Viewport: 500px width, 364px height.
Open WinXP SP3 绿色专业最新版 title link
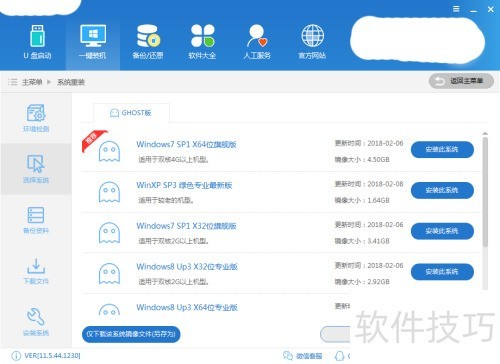184,185
